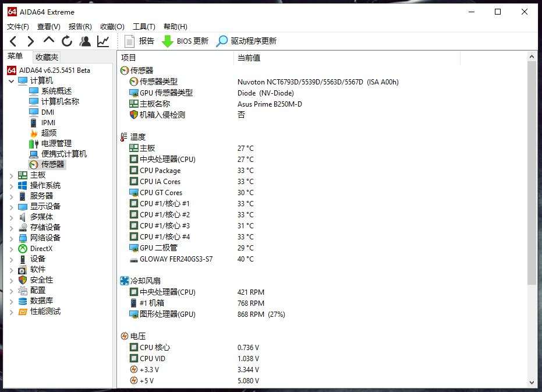Click the 驱动程序更新 magnifier button

[246, 41]
